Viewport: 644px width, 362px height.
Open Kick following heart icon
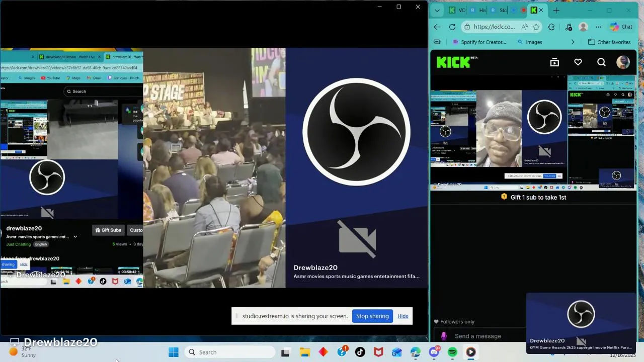(578, 62)
